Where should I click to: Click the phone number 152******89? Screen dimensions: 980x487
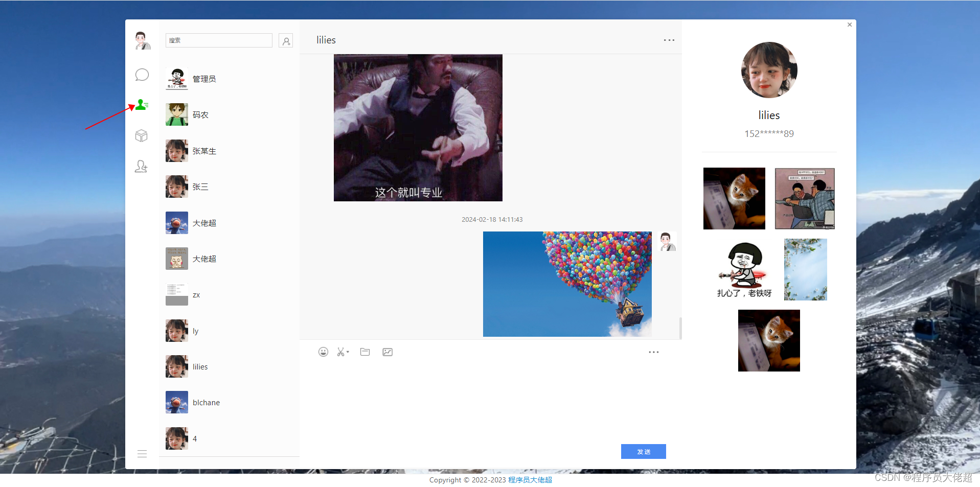click(769, 134)
